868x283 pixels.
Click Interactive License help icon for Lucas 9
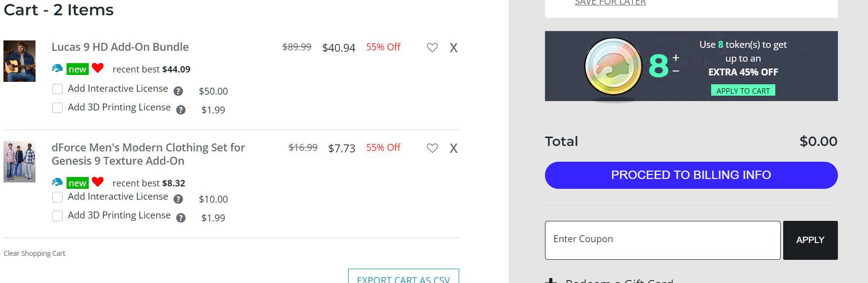179,91
